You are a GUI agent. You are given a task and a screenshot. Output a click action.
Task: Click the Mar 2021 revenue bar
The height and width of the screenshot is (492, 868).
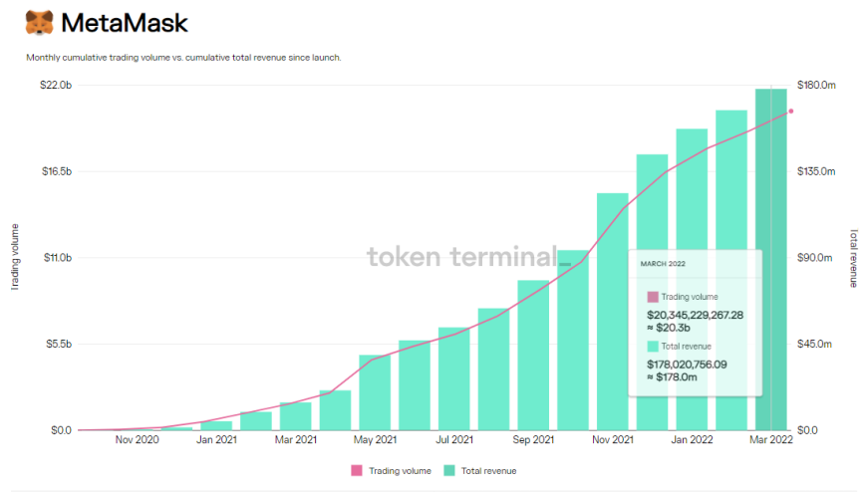(x=296, y=416)
